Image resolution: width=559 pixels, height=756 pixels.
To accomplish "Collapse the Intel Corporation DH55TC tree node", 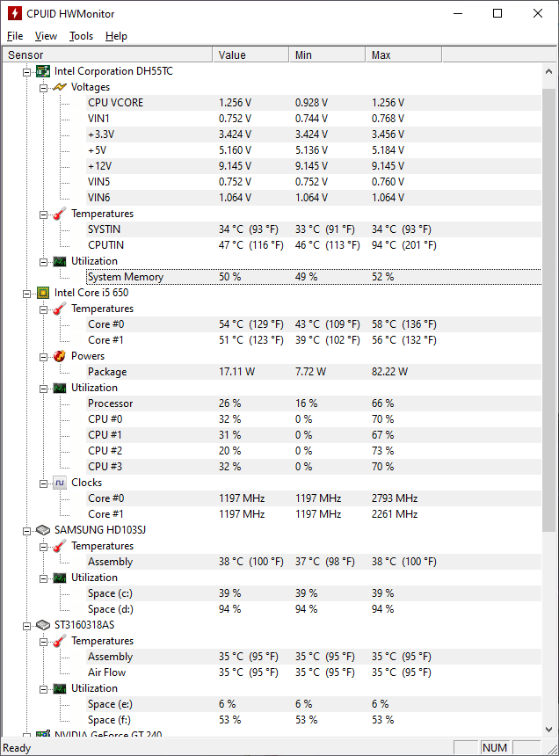I will tap(27, 71).
